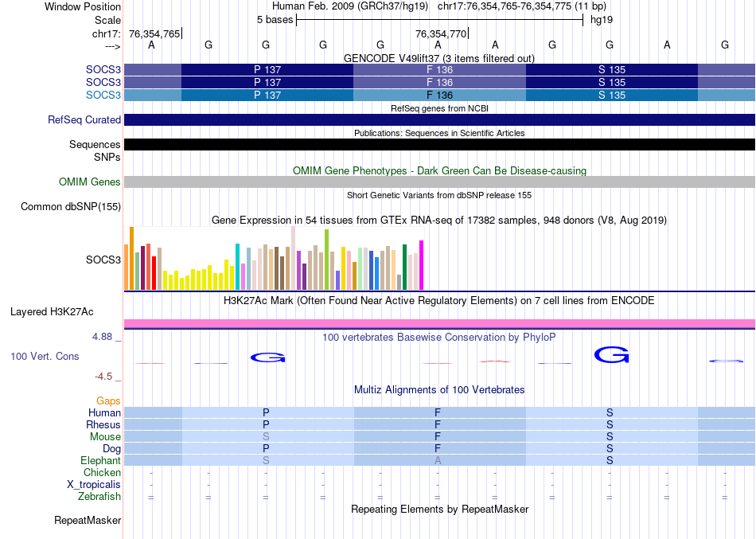Open 'Publications: Sequences in Scientific Articles' title
756x539 pixels.
(x=439, y=133)
